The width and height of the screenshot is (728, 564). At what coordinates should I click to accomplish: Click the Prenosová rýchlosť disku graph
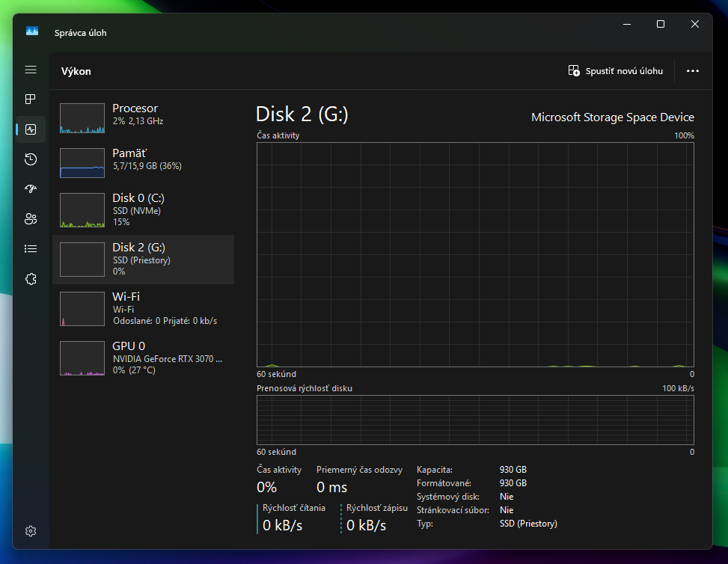pos(475,420)
